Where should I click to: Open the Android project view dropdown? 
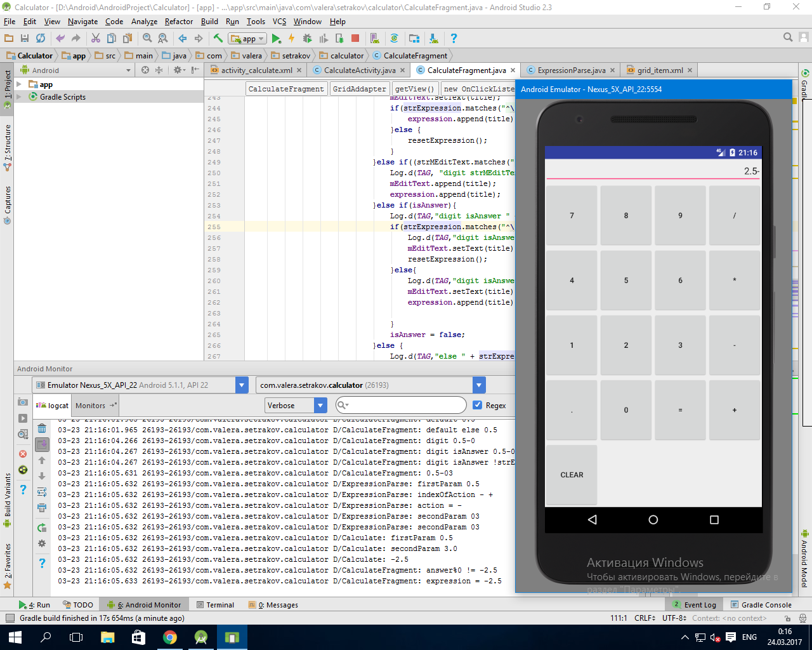pyautogui.click(x=76, y=70)
